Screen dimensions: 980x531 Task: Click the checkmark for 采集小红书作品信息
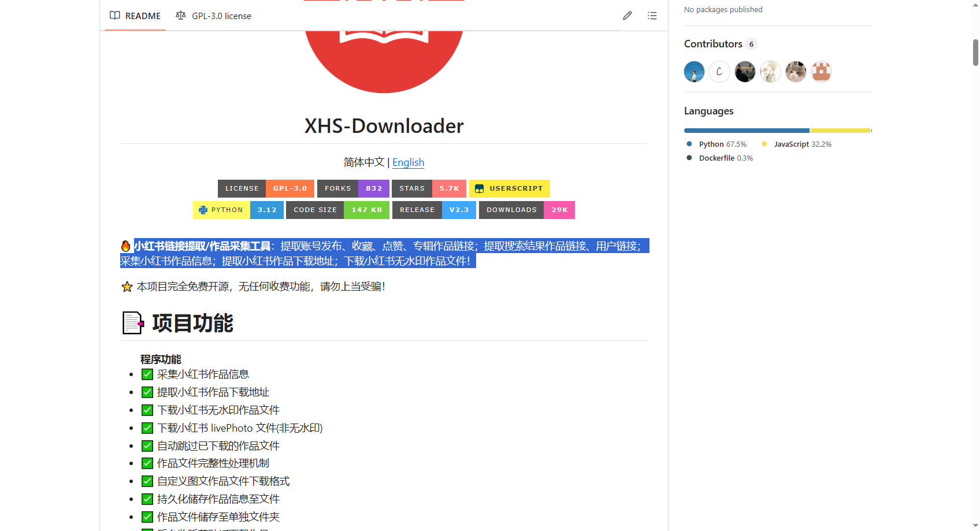point(147,374)
